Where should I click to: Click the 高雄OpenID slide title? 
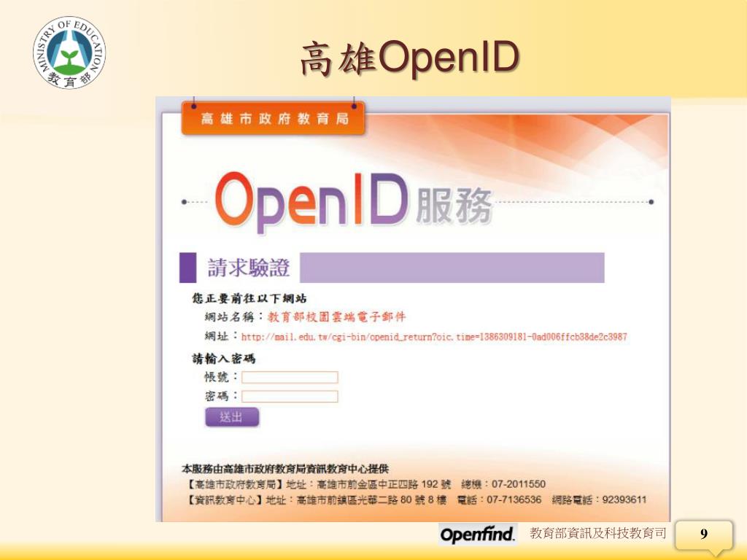(410, 58)
